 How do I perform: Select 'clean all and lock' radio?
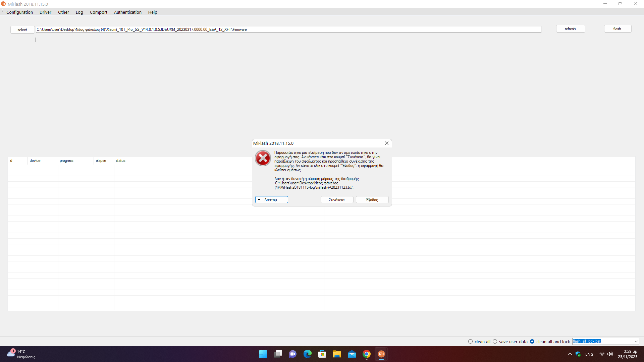[532, 342]
